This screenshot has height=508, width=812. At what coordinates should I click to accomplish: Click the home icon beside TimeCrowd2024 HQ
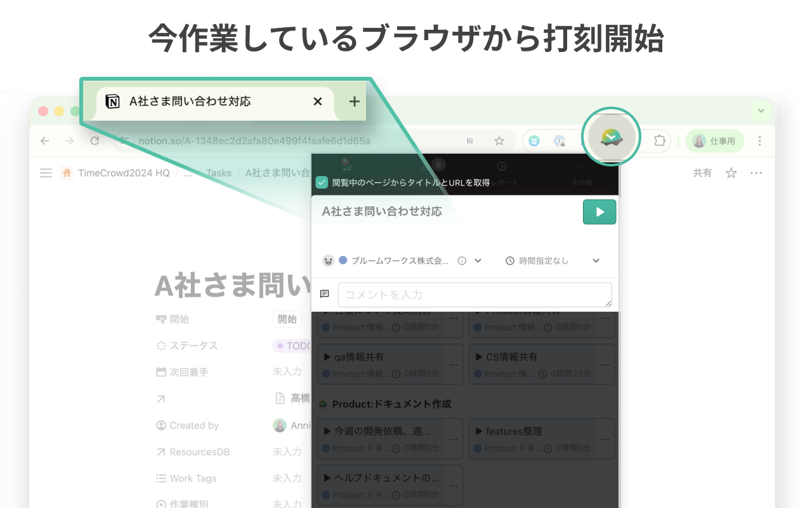(67, 172)
